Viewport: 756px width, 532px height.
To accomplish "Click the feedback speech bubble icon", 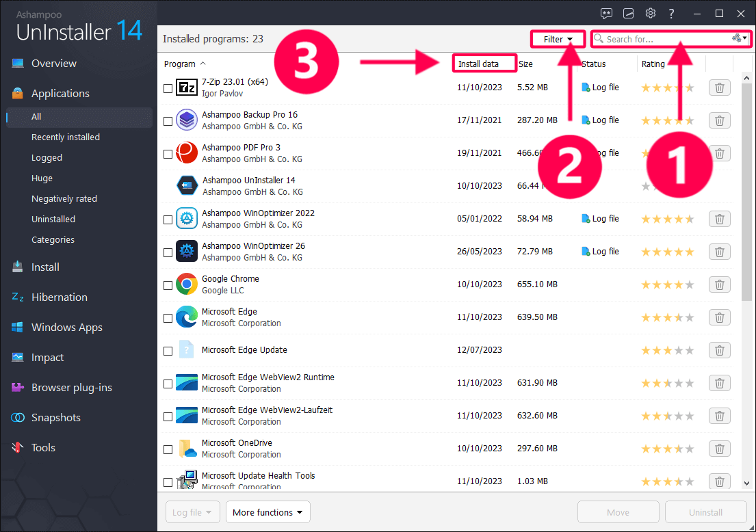I will click(606, 13).
